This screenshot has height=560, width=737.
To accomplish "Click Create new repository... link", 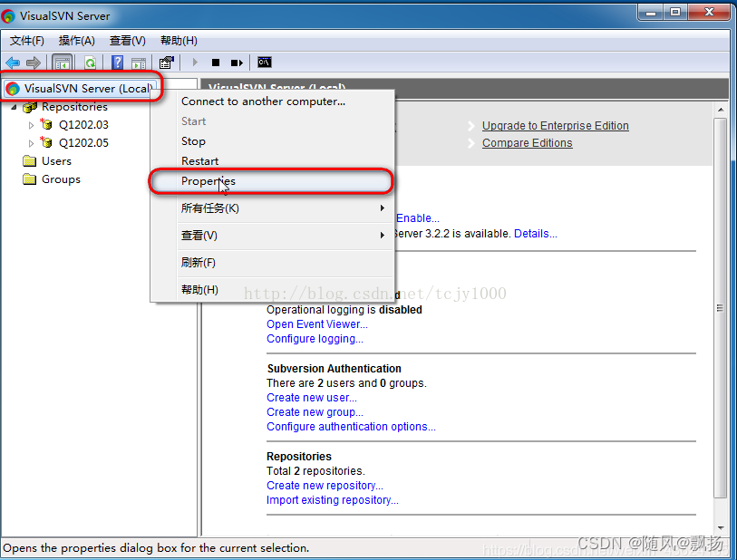I will coord(325,486).
